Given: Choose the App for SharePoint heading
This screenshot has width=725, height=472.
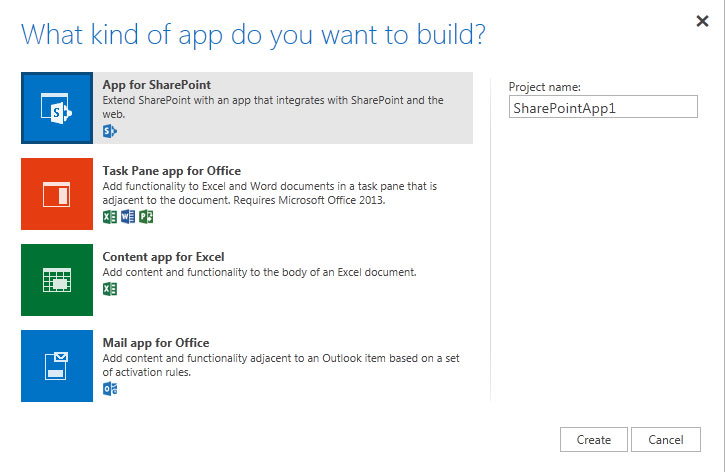Looking at the screenshot, I should point(157,85).
